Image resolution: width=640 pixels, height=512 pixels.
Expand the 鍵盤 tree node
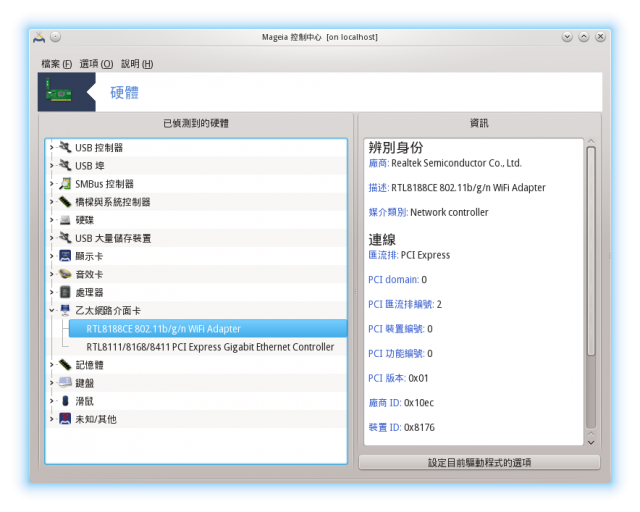tap(51, 383)
